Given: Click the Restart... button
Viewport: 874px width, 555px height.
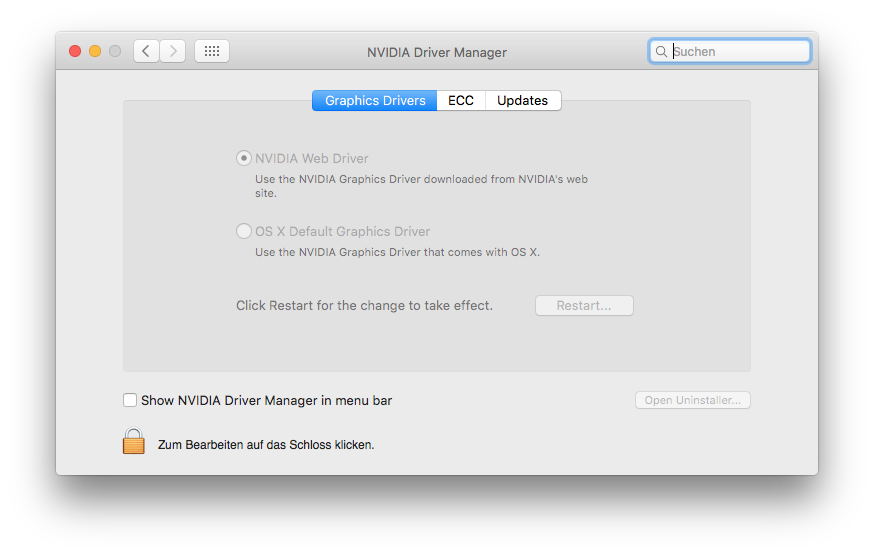Looking at the screenshot, I should [584, 305].
